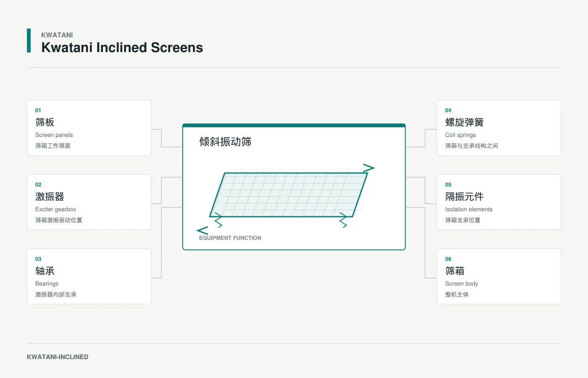Select the card heading "隔振元件"

pos(465,197)
